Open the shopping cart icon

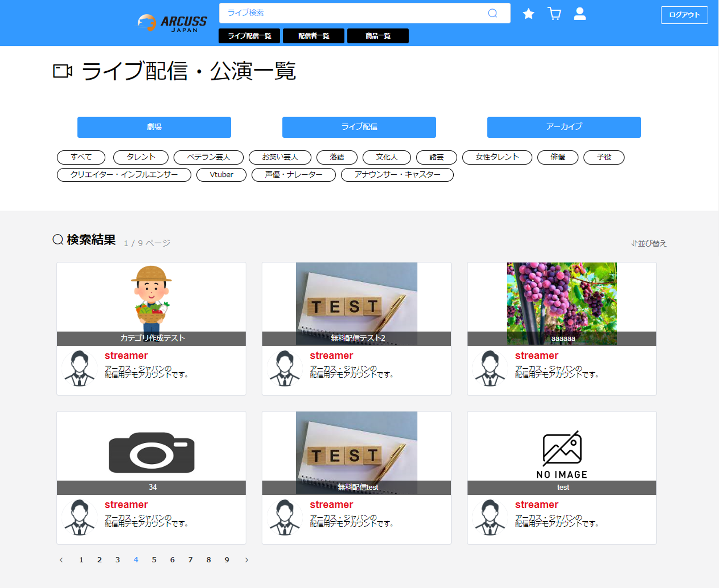pyautogui.click(x=554, y=14)
